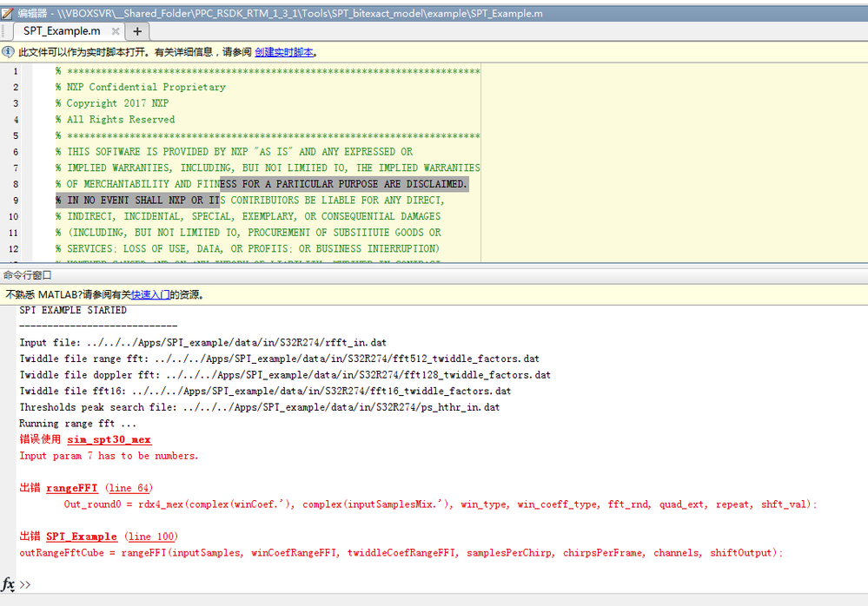Click the 'INDIRECT, INCIDENTAL, SPECIAL' comment line
Viewport: 868px width, 606px height.
coord(248,216)
